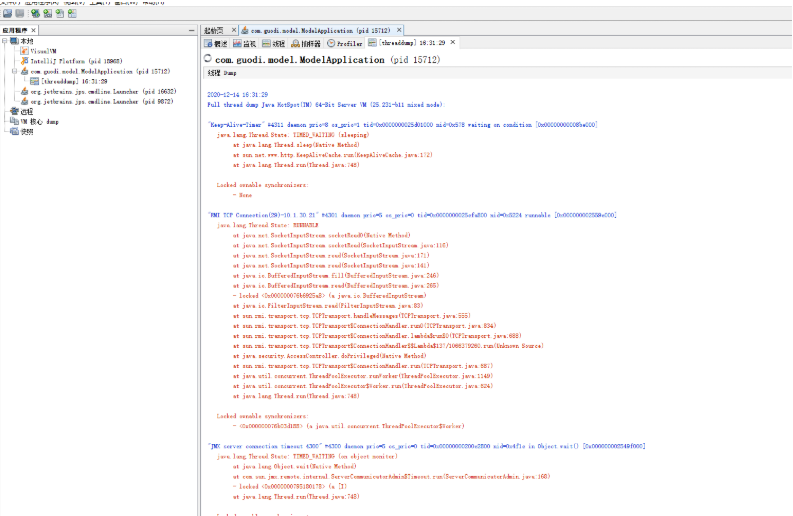The width and height of the screenshot is (793, 516).
Task: Click the timestamp line 2020-12-14 16:31:29
Action: 238,95
